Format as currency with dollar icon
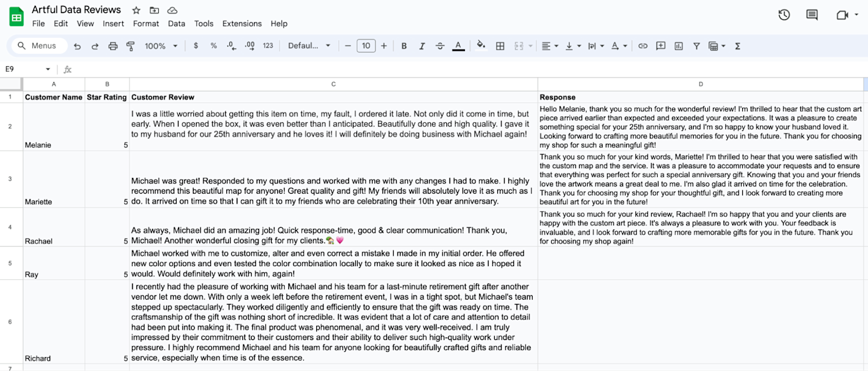The height and width of the screenshot is (371, 868). [x=196, y=46]
